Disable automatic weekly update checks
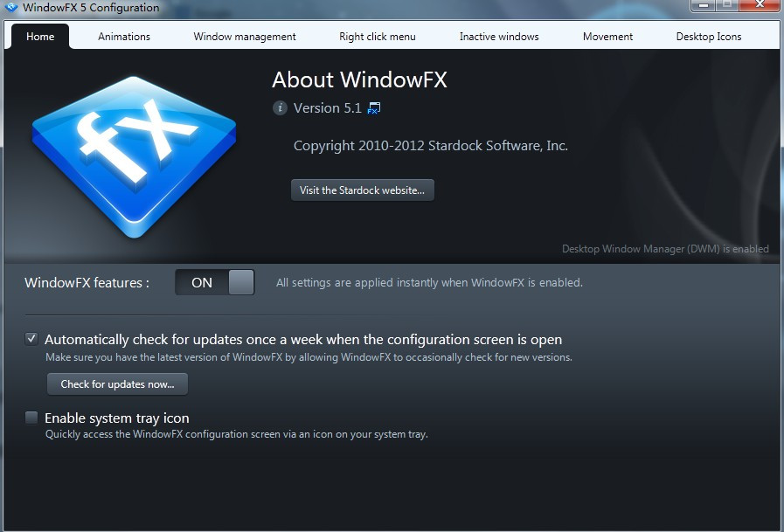 coord(31,338)
